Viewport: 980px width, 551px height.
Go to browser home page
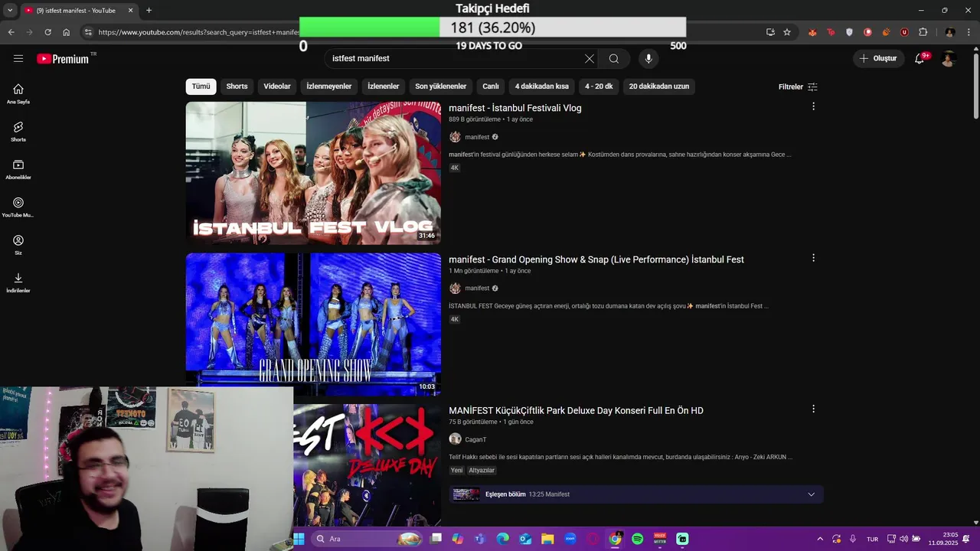pos(67,32)
